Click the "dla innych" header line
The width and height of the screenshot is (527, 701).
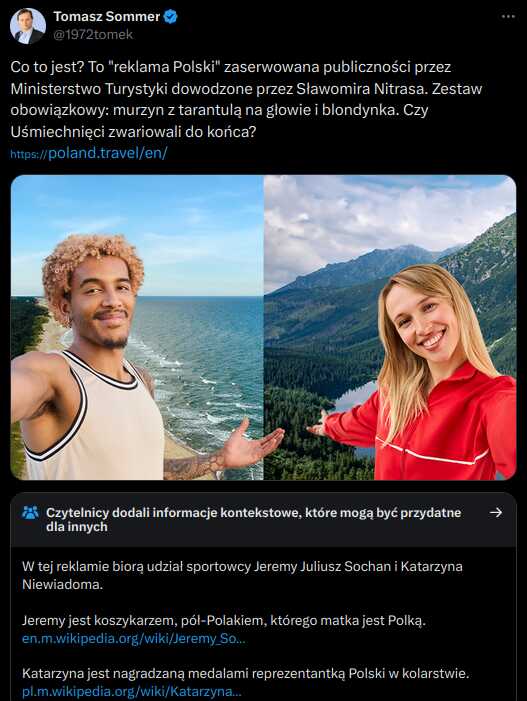[x=77, y=527]
